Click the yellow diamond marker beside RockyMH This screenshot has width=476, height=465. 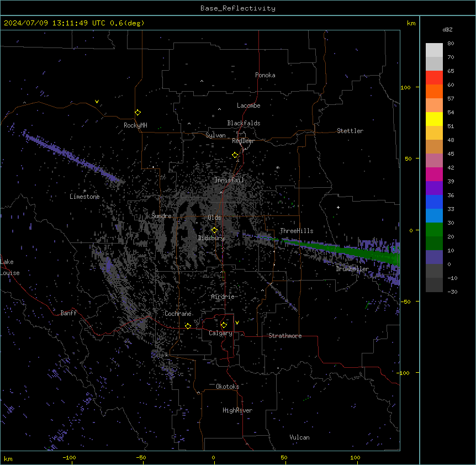(x=138, y=113)
